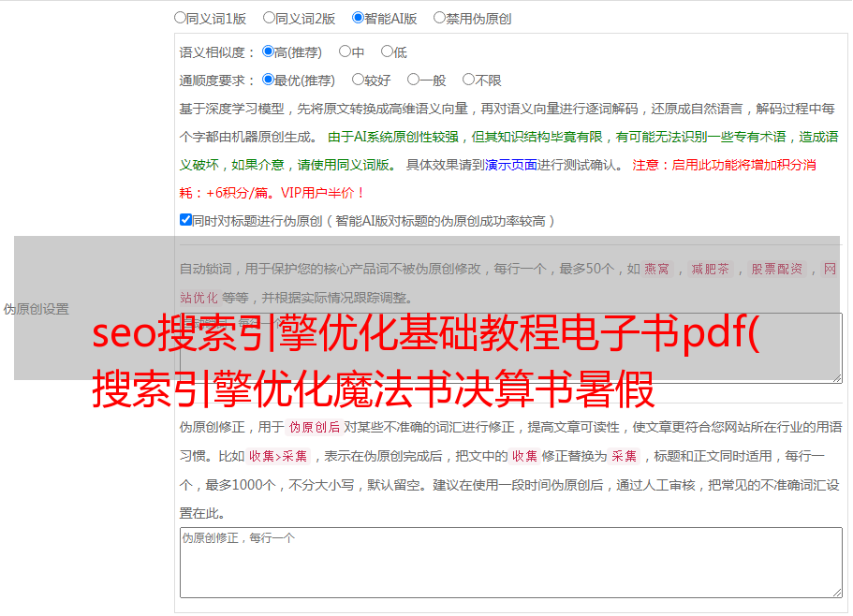The width and height of the screenshot is (853, 616).
Task: Select 禁用伪原创 radio option
Action: [439, 18]
